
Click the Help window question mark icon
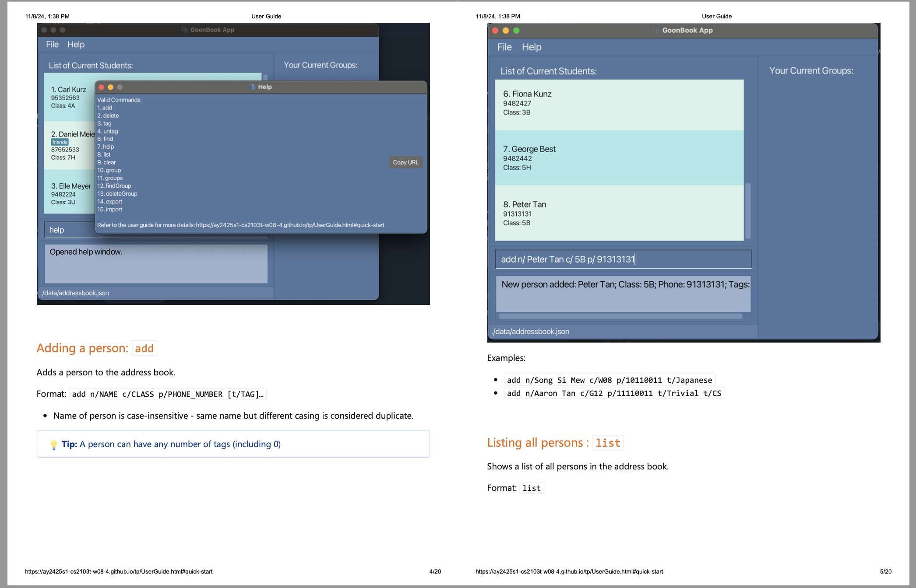click(253, 87)
